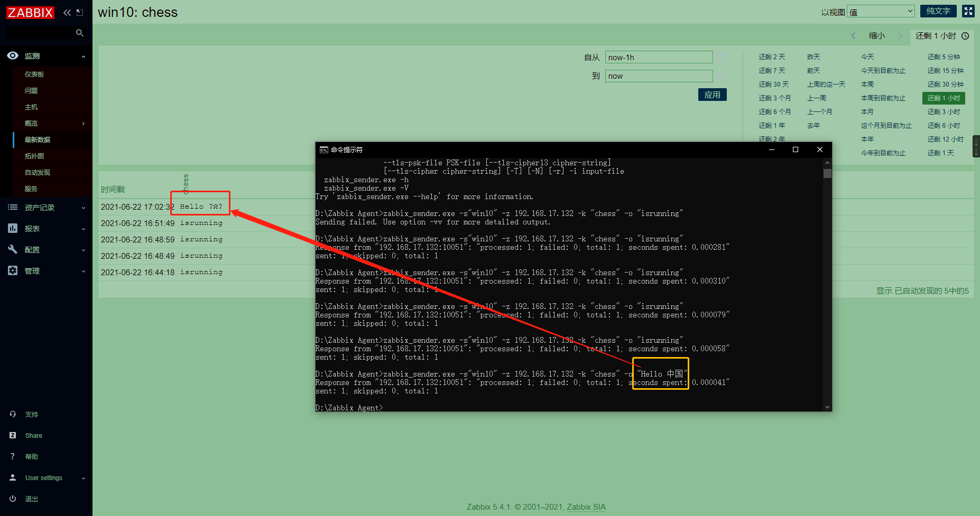
Task: Click the ZABBIX logo
Action: coord(30,12)
